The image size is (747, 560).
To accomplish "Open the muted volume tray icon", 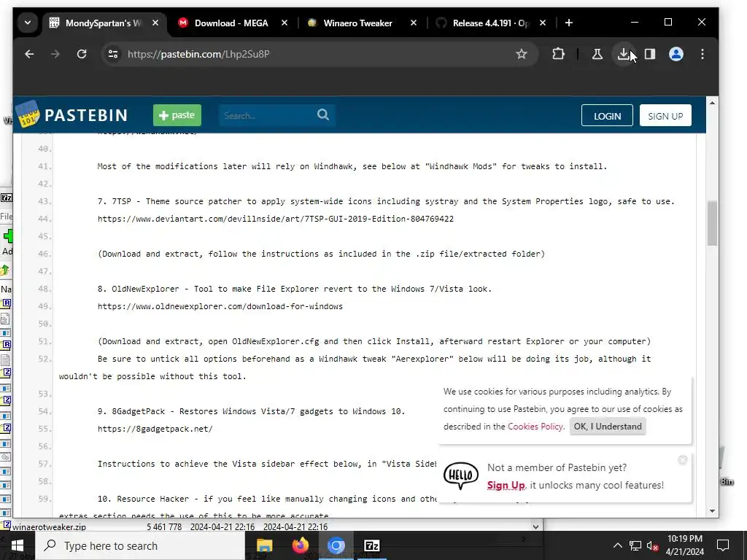I will click(x=653, y=545).
